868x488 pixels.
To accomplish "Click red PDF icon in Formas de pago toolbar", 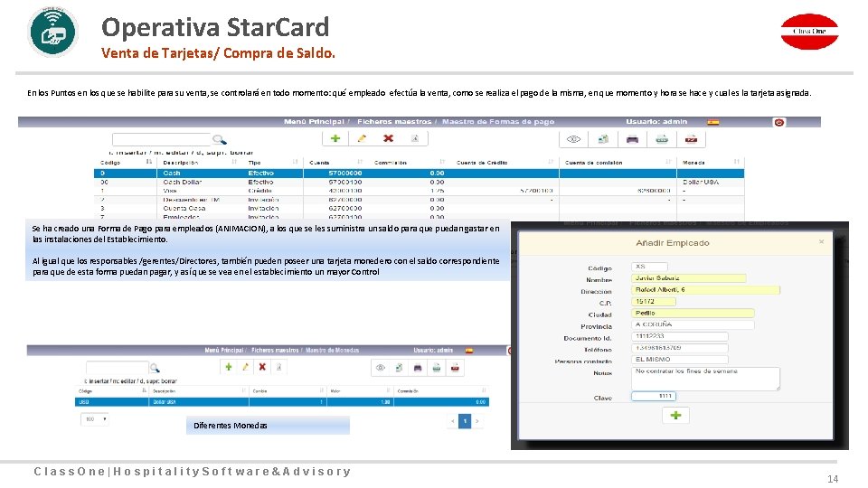I will [x=691, y=139].
